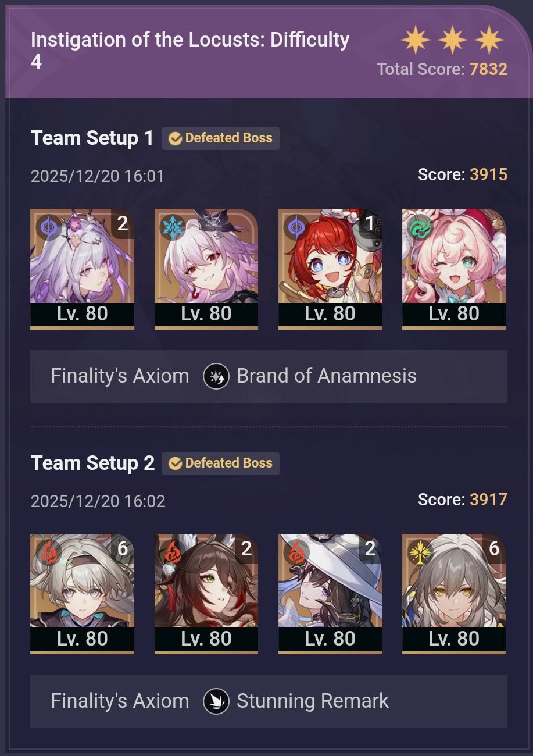Click the Instigation of the Locusts title header
Image resolution: width=533 pixels, height=756 pixels.
pyautogui.click(x=190, y=50)
